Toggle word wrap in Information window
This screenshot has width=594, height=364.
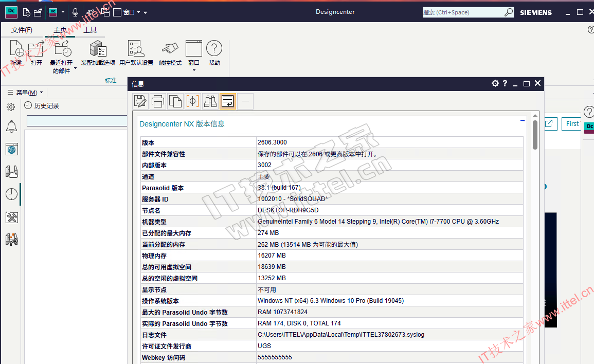[228, 101]
